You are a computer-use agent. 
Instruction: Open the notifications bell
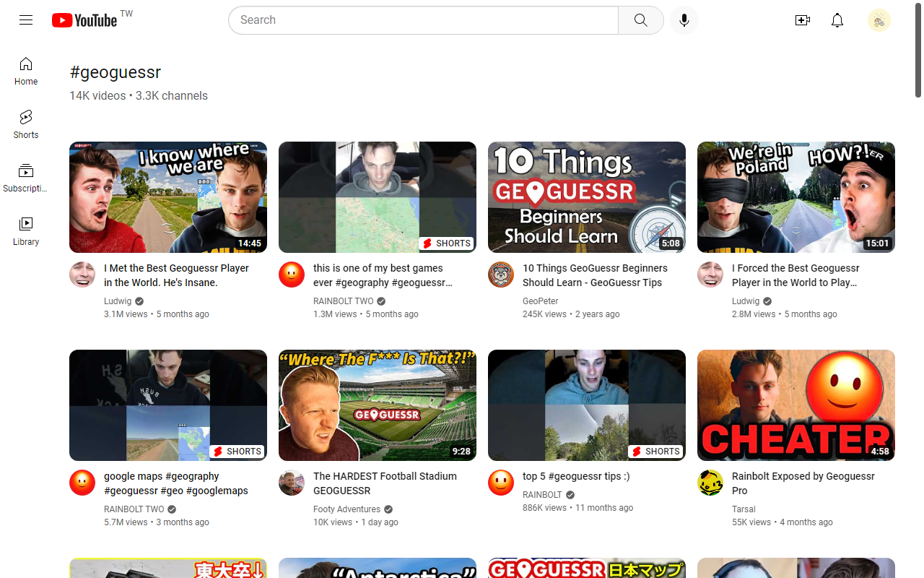coord(837,20)
